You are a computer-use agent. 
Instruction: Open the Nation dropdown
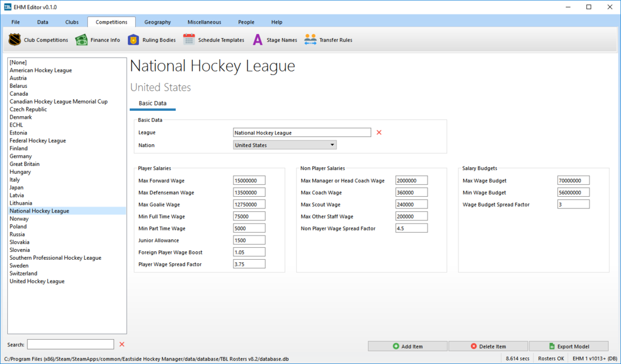tap(285, 145)
